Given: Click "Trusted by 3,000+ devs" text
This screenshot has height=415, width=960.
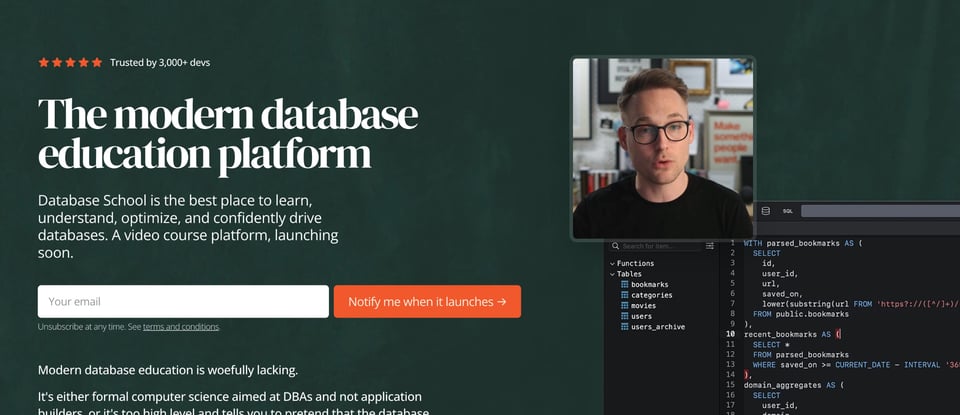Looking at the screenshot, I should (160, 62).
